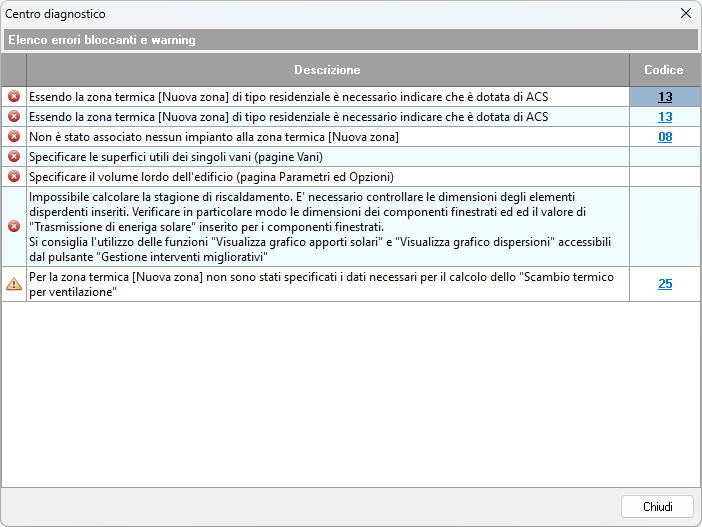Click the Codice column header
This screenshot has height=527, width=702.
pyautogui.click(x=664, y=70)
